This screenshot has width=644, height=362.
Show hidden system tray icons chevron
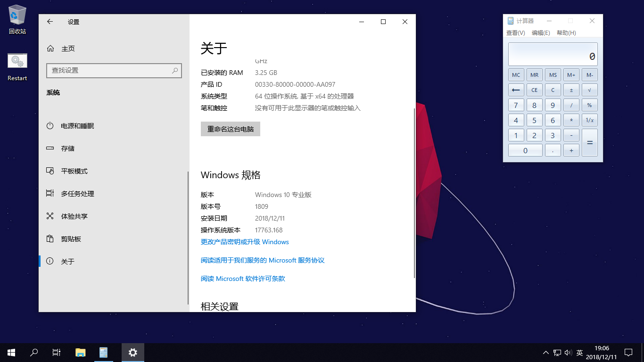[546, 353]
